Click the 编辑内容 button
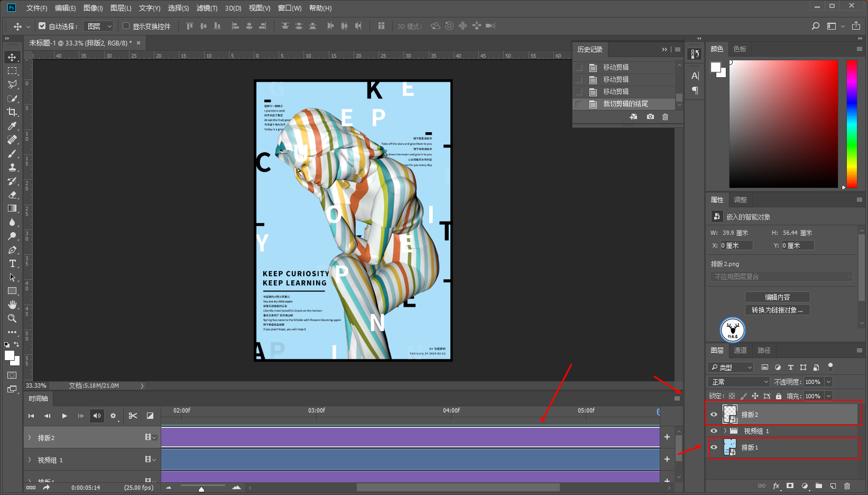Viewport: 868px width, 495px height. pos(777,297)
